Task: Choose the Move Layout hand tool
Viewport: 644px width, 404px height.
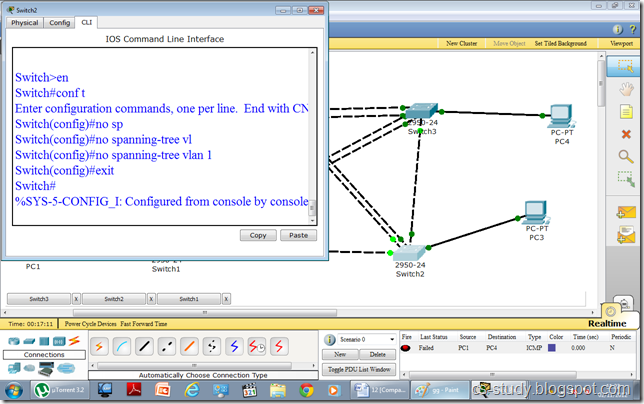Action: (x=626, y=89)
